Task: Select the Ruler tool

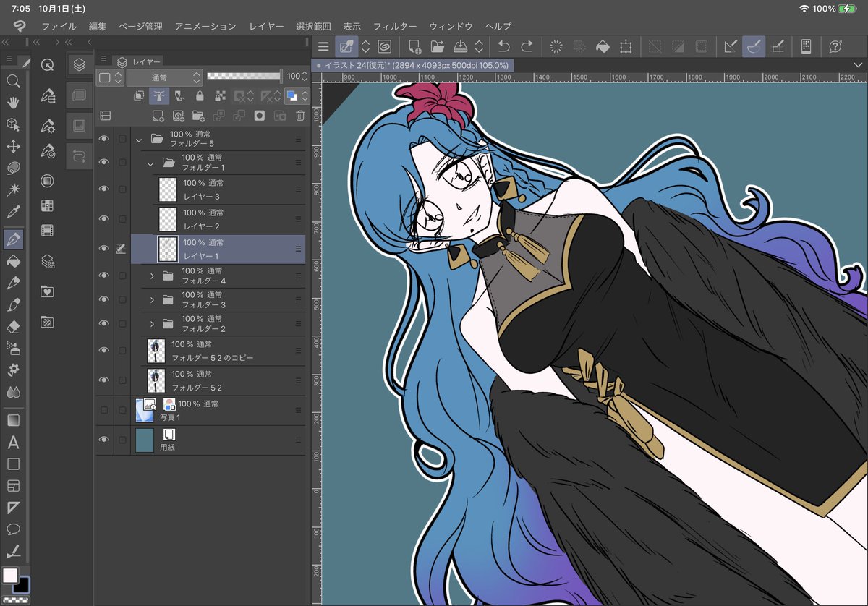Action: pyautogui.click(x=13, y=507)
